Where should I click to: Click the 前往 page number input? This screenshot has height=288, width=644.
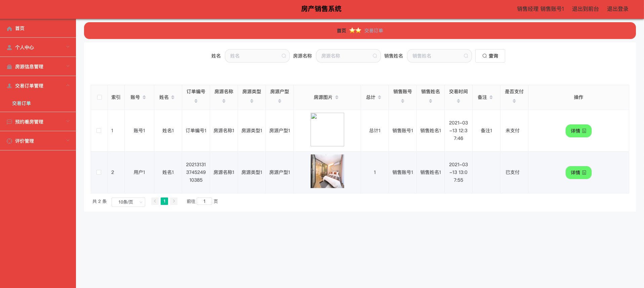204,201
